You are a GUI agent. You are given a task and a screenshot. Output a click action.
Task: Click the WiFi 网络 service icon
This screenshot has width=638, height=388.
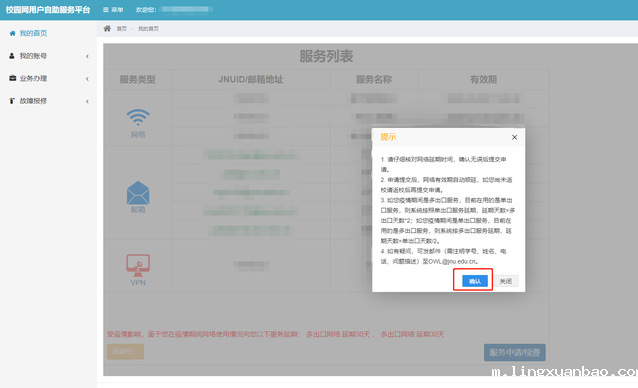[138, 118]
